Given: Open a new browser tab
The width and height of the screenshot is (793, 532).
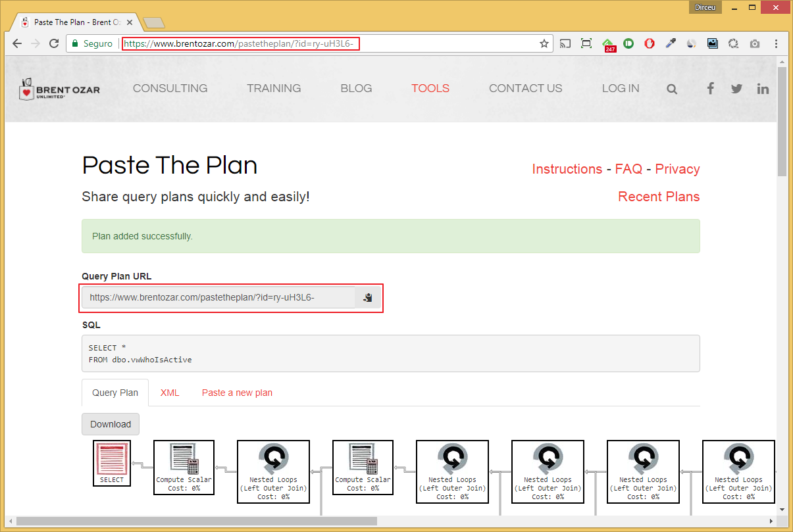Looking at the screenshot, I should point(154,23).
